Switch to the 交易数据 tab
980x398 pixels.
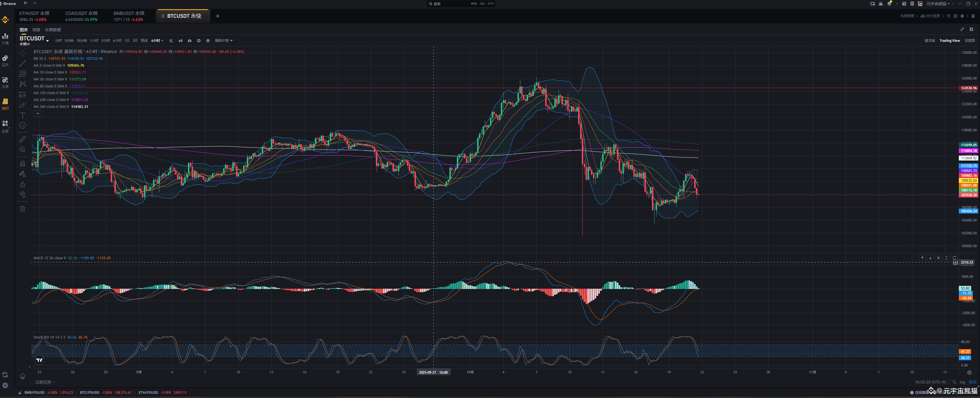(x=53, y=30)
